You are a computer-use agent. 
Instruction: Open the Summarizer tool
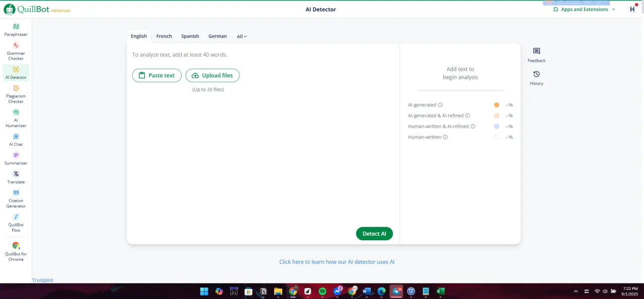tap(16, 159)
